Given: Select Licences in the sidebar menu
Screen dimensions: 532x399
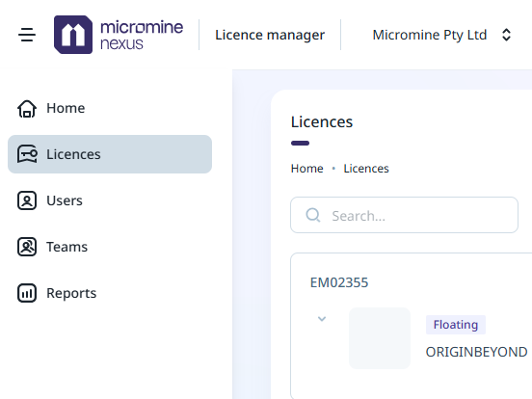Looking at the screenshot, I should [x=110, y=154].
